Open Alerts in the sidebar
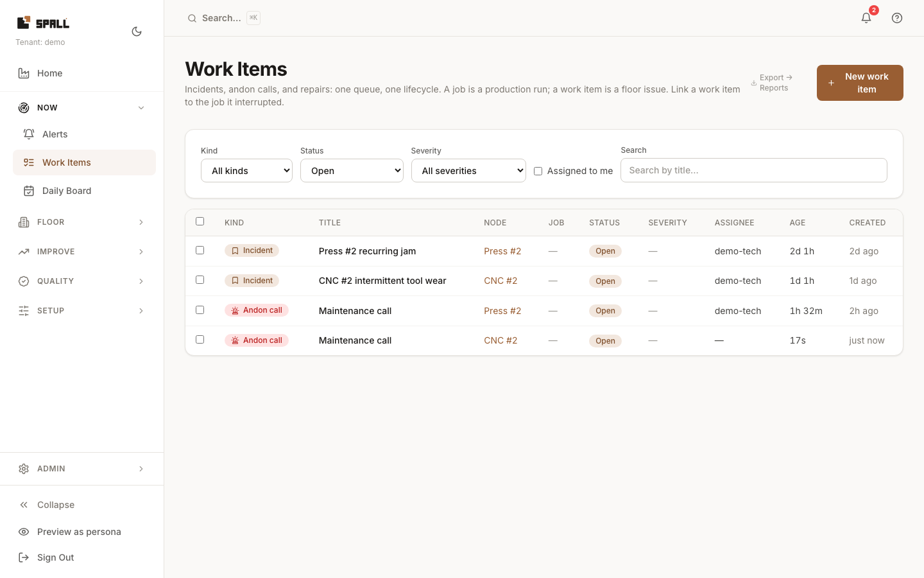The width and height of the screenshot is (924, 578). [x=84, y=134]
